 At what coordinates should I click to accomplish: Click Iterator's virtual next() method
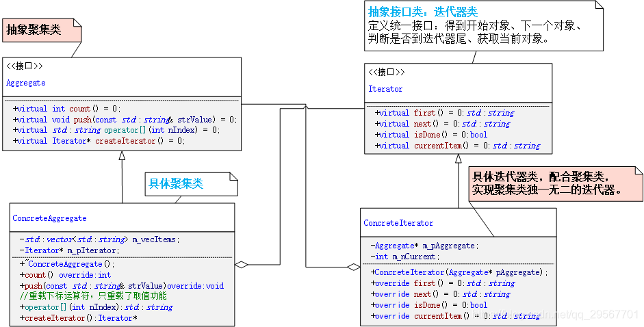pos(443,124)
